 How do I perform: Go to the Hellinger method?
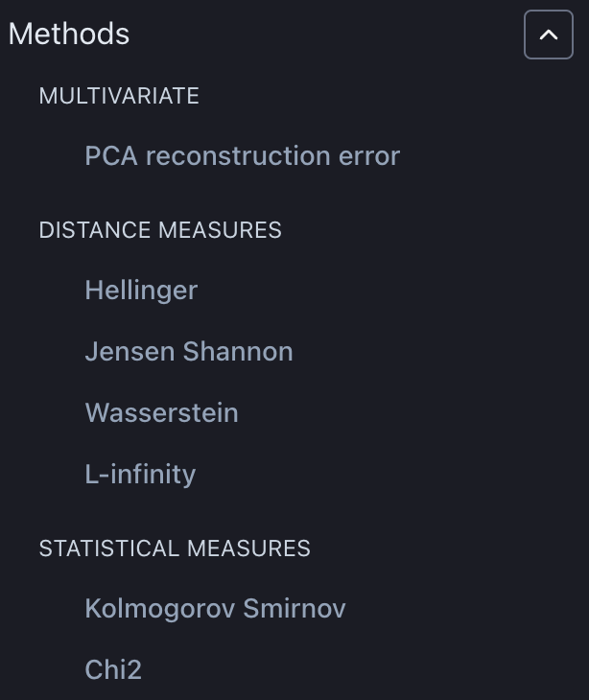click(x=141, y=290)
